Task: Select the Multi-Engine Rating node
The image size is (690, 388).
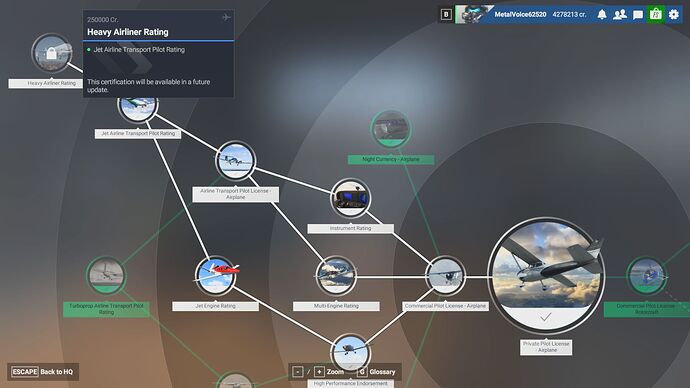Action: [336, 276]
